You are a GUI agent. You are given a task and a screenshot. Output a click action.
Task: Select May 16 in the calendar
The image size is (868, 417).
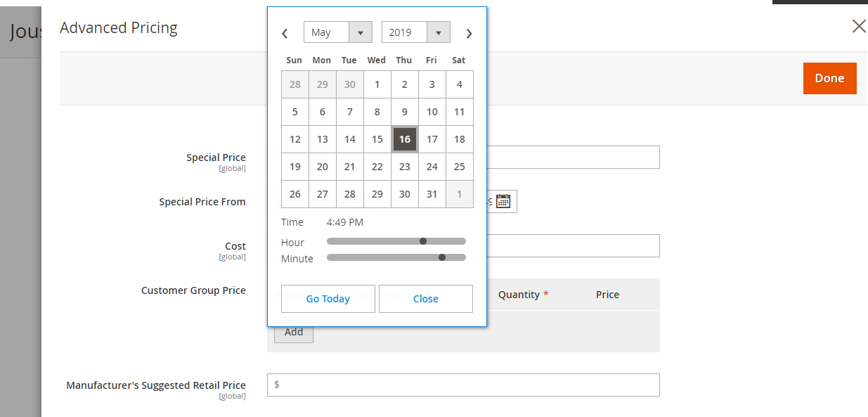point(404,139)
